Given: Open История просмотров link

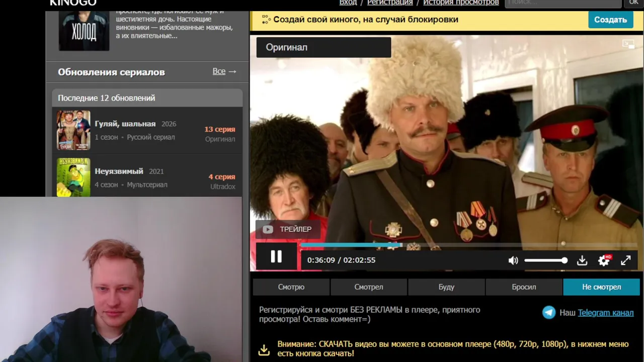Looking at the screenshot, I should [x=461, y=3].
